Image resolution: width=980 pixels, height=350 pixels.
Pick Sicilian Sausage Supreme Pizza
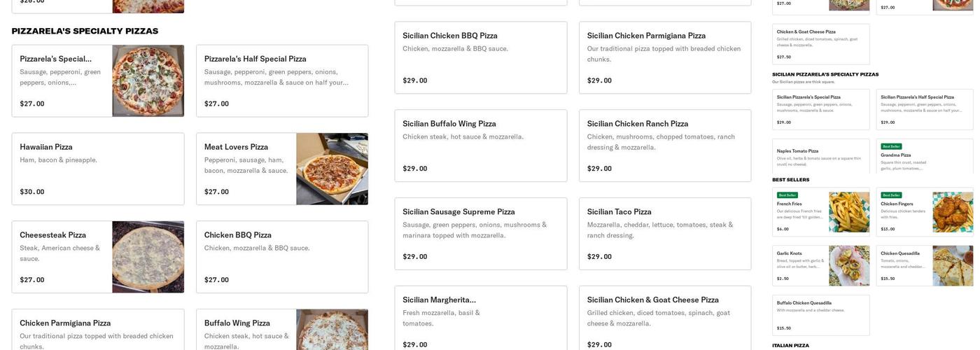pos(481,234)
